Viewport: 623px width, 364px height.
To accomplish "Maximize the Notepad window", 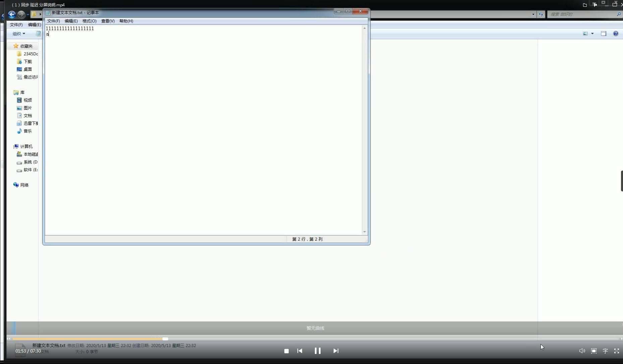I will click(x=348, y=11).
